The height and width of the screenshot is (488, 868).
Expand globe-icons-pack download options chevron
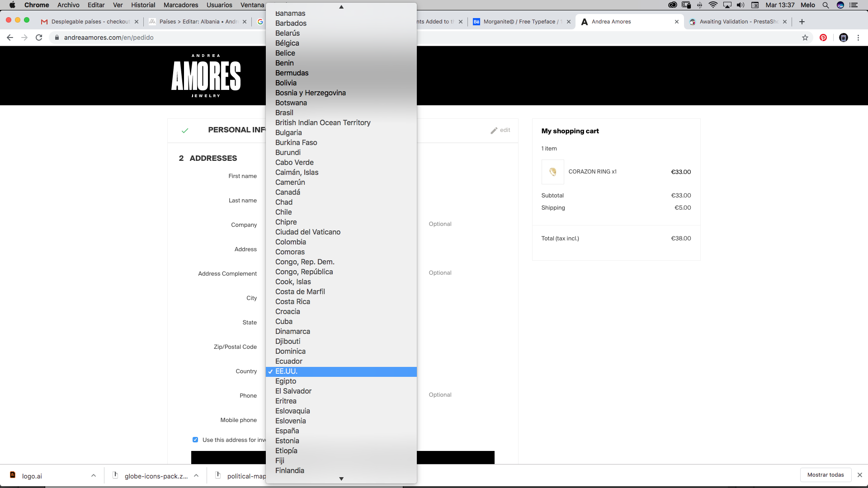click(196, 475)
